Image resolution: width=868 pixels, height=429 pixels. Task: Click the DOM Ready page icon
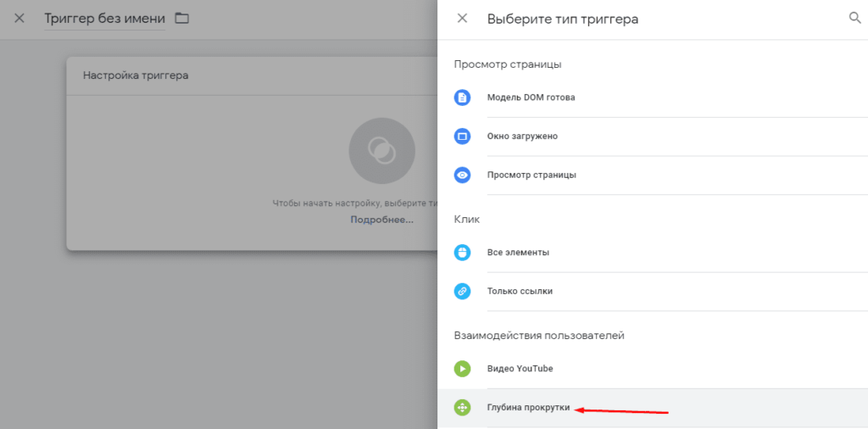pos(462,97)
